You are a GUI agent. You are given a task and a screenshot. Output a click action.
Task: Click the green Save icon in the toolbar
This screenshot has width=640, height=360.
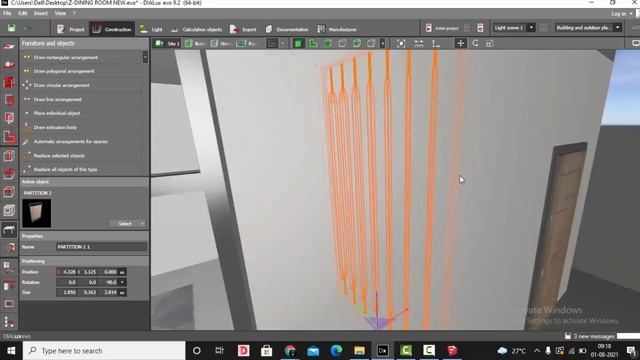click(x=11, y=28)
